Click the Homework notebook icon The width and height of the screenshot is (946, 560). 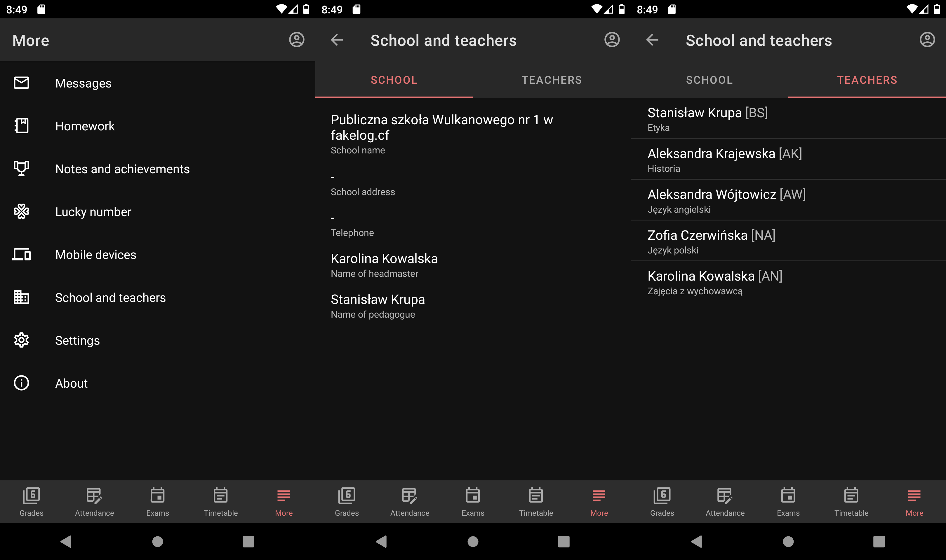pyautogui.click(x=22, y=126)
